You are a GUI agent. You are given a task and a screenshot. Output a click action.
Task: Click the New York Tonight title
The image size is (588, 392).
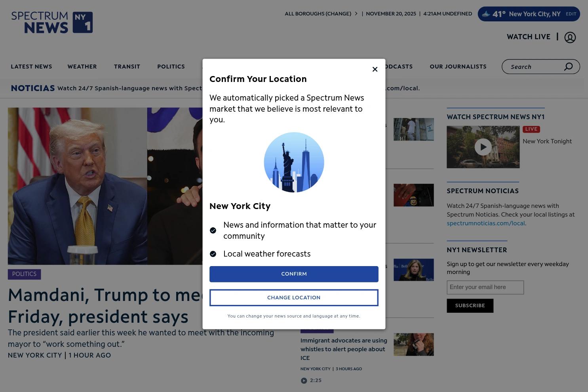(x=547, y=141)
